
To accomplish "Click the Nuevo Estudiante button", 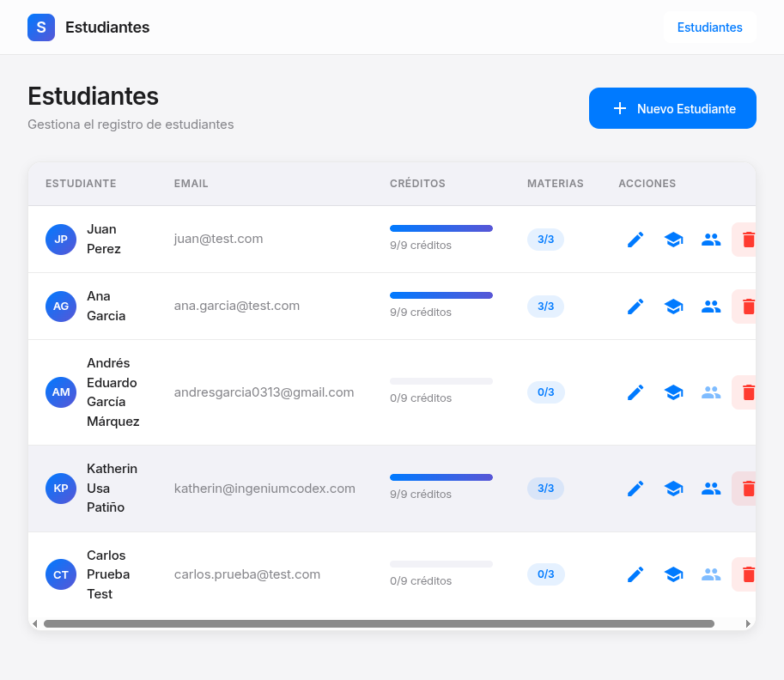I will 672,108.
